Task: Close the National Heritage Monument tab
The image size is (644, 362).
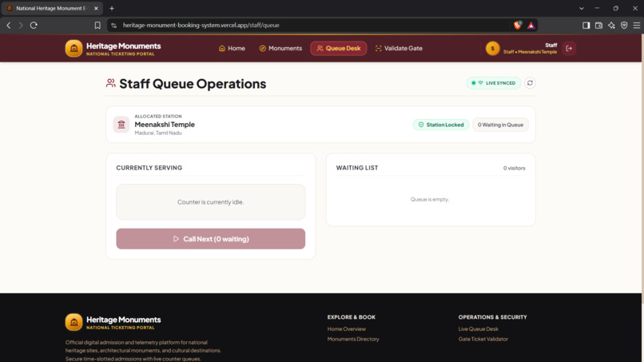Action: click(x=96, y=8)
